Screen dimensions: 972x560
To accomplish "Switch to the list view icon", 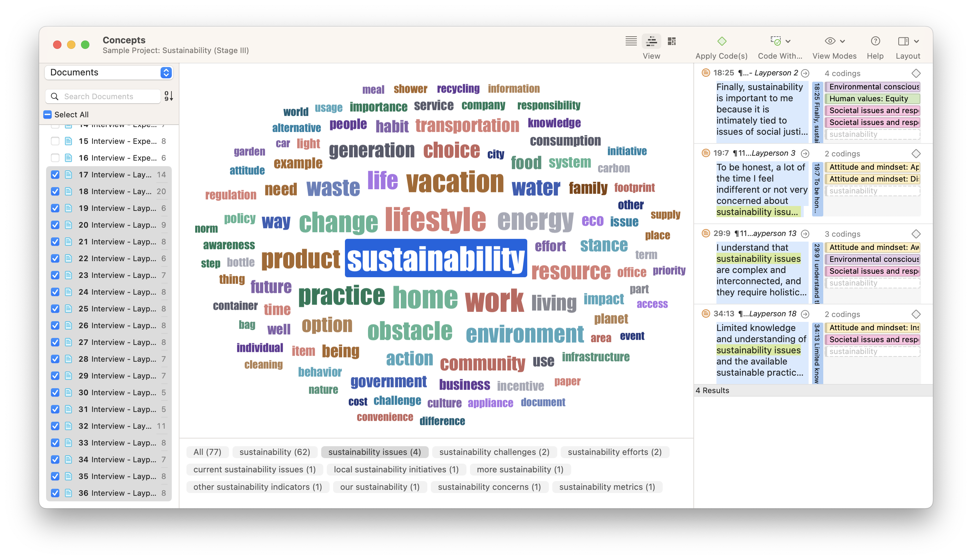I will [x=631, y=41].
